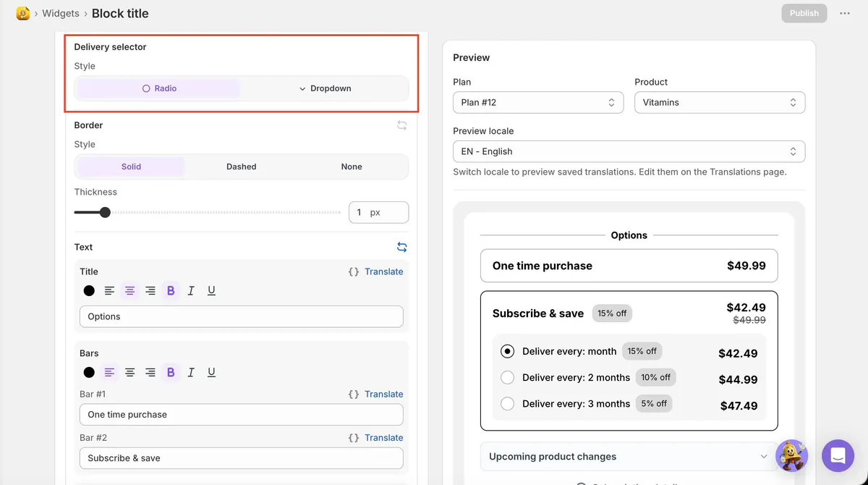The height and width of the screenshot is (485, 868).
Task: Select the Deliver every: 2 months radio
Action: pyautogui.click(x=508, y=377)
